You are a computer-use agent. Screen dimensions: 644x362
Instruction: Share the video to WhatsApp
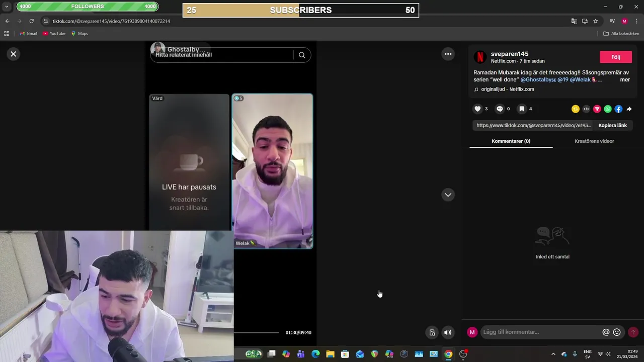[x=608, y=109]
